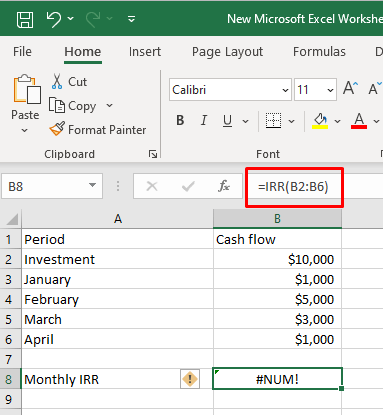This screenshot has height=415, width=383.
Task: Select the cell showing #NUM!
Action: pos(277,379)
